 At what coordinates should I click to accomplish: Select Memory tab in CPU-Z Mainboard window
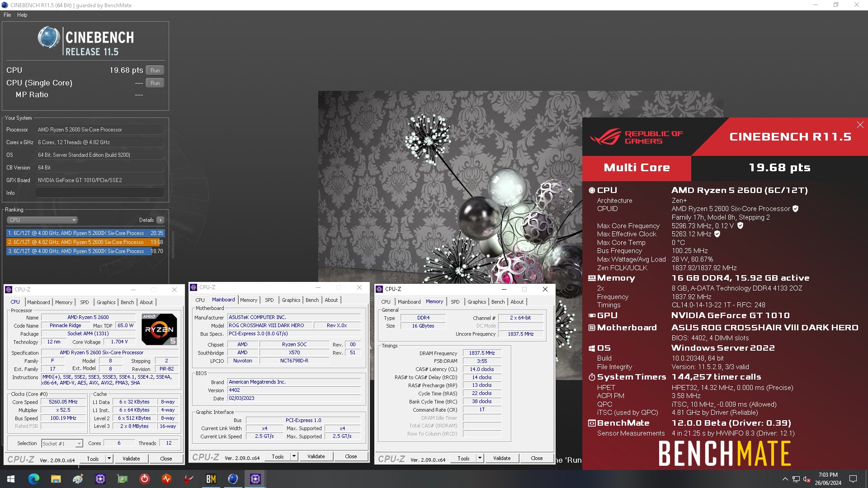pos(249,300)
